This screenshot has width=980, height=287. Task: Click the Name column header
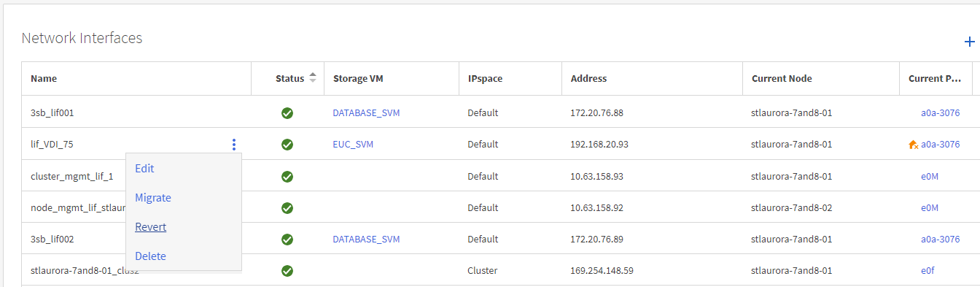pos(44,79)
